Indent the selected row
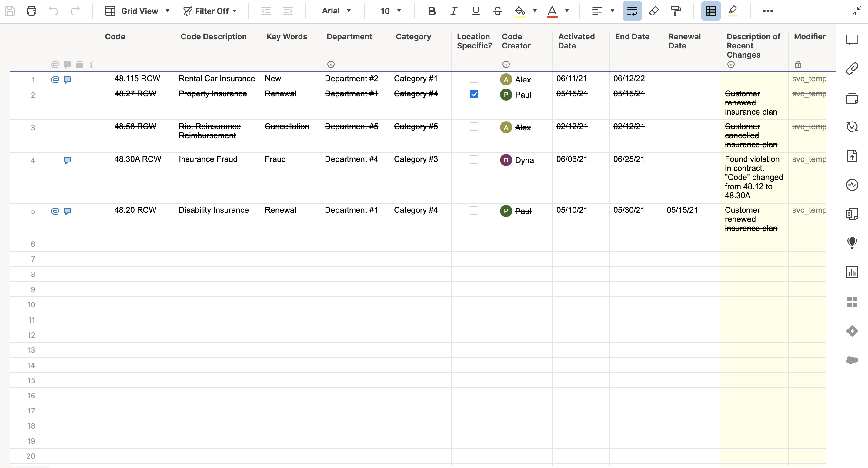 [x=288, y=11]
